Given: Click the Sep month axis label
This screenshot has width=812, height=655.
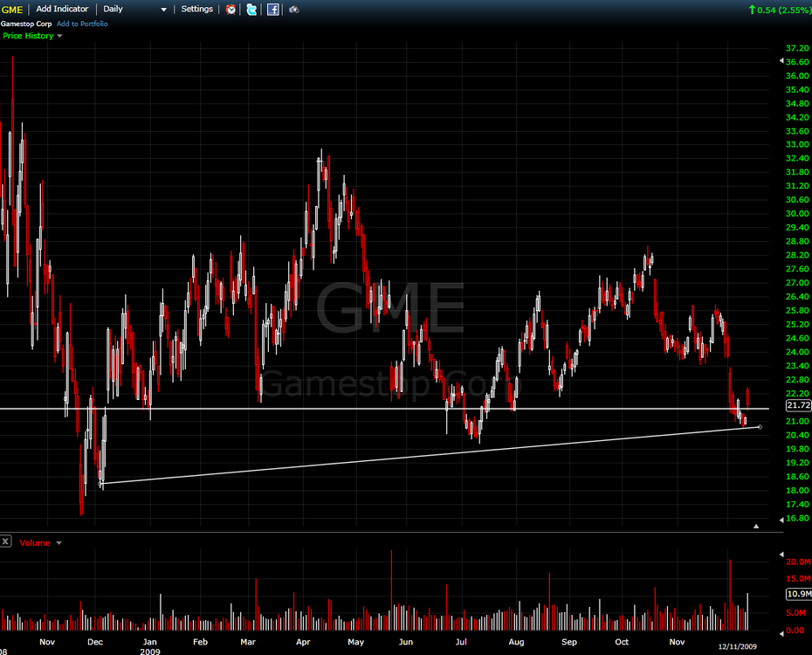Looking at the screenshot, I should tap(569, 642).
